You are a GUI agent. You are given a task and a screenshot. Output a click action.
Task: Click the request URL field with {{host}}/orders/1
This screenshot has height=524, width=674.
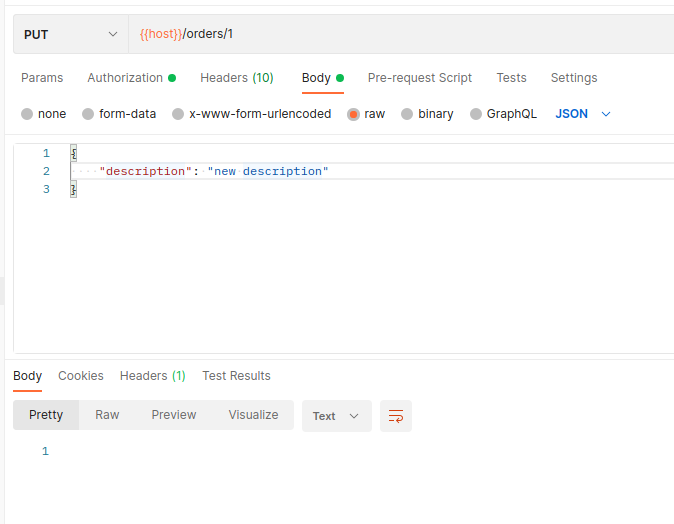tap(401, 34)
